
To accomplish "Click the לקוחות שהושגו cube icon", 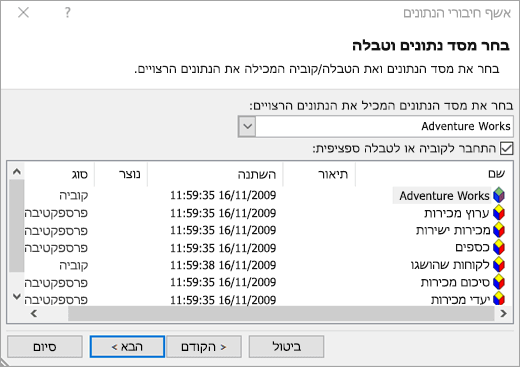I will (499, 265).
